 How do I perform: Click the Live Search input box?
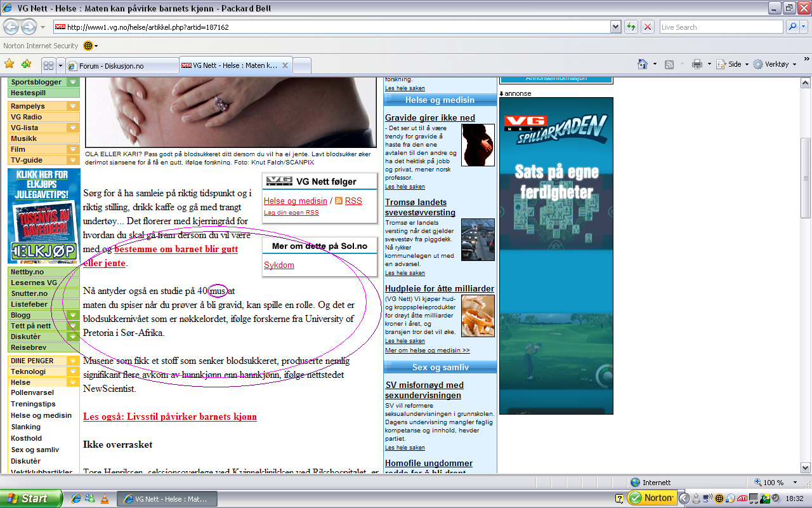coord(722,27)
